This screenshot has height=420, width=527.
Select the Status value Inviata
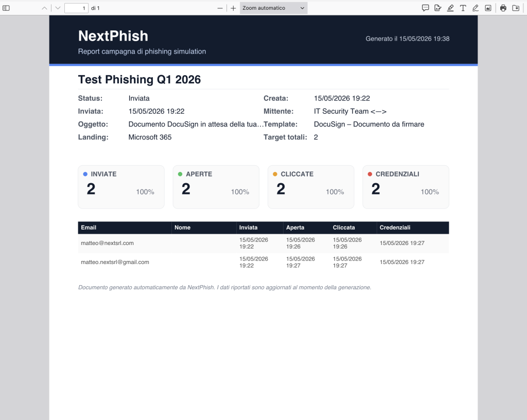point(139,98)
